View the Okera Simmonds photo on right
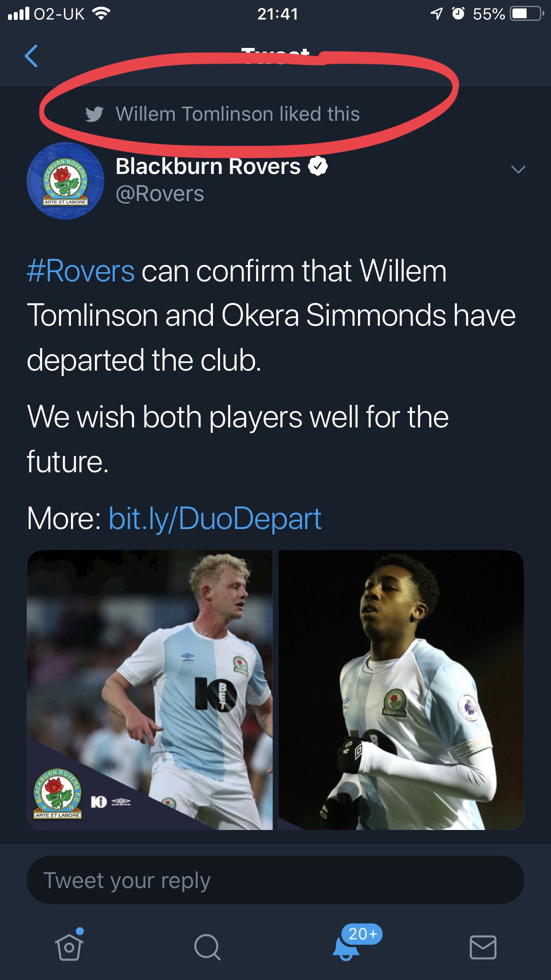Screen dimensions: 551x980 401,690
